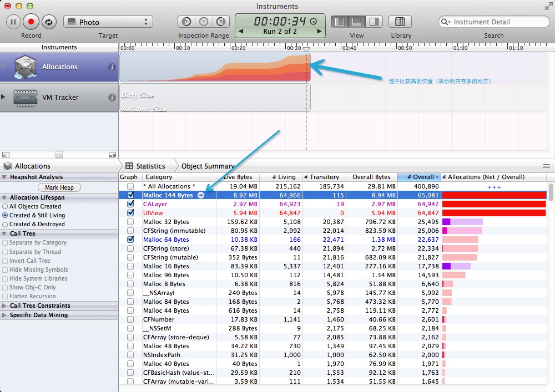Set inspection range end marker
The width and height of the screenshot is (555, 392).
pos(220,22)
